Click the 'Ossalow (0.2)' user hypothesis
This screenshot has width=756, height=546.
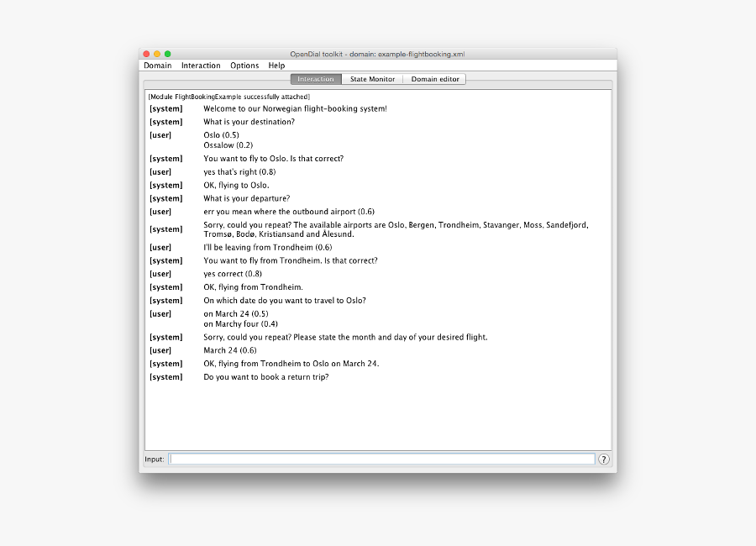click(228, 145)
